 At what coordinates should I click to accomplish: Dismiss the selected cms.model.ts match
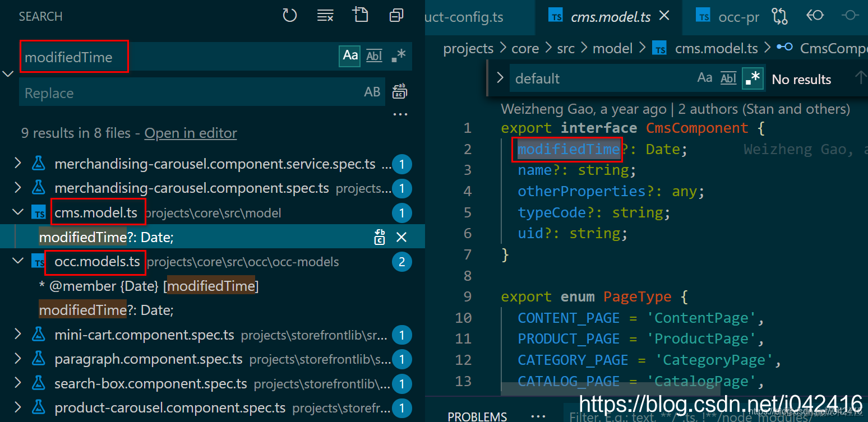click(x=401, y=237)
